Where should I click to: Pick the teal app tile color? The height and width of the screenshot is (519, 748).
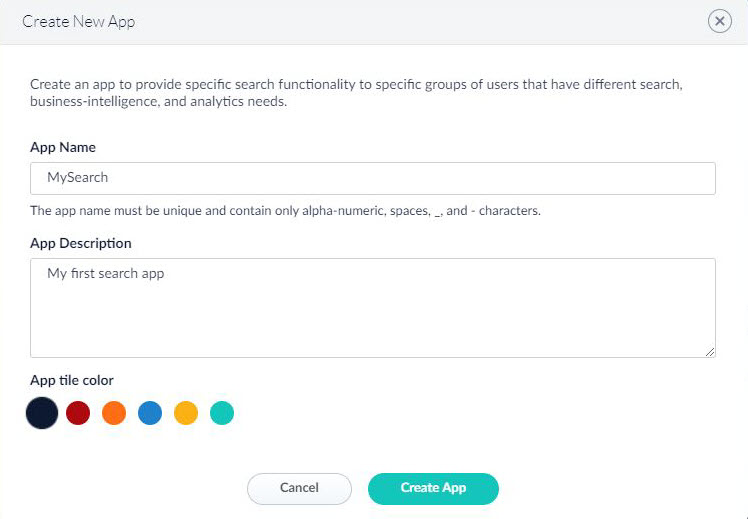click(222, 413)
